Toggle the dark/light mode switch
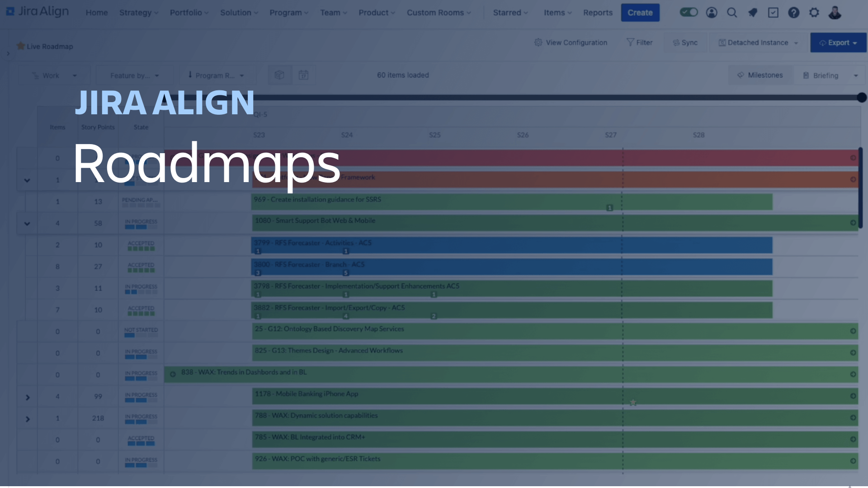 click(689, 12)
